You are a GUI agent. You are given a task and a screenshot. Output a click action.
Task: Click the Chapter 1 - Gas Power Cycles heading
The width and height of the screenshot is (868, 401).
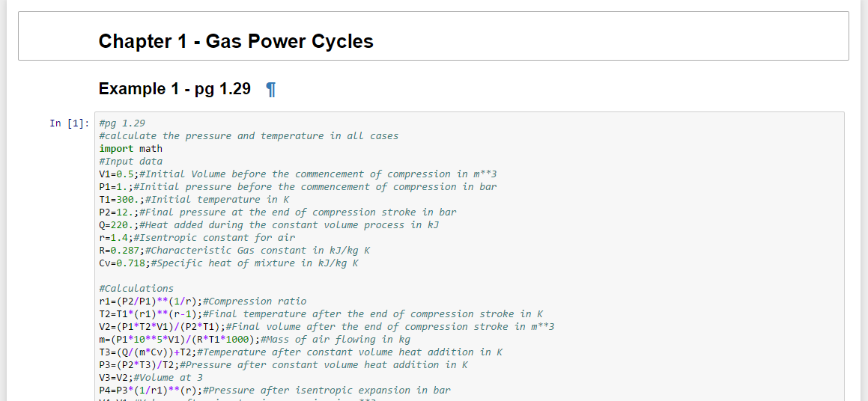click(236, 41)
